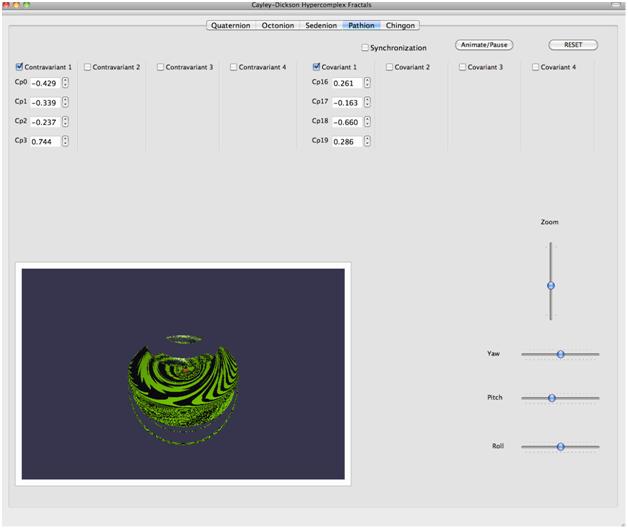Click the Cp0 stepper arrows
Viewport: 628px width, 529px height.
(65, 83)
